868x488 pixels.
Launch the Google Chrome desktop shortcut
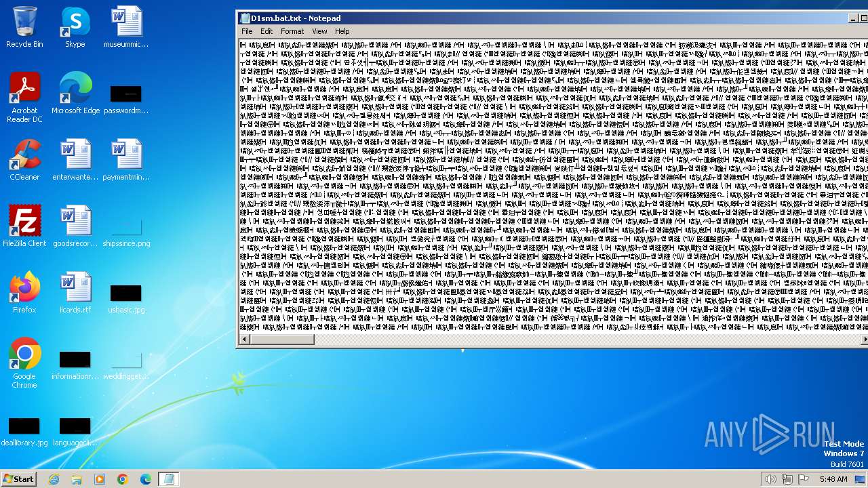pos(24,363)
